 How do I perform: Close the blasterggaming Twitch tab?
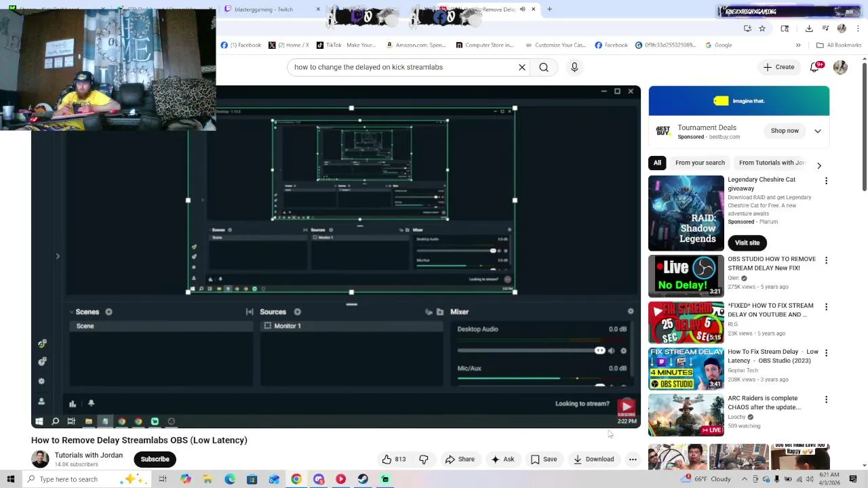tap(318, 9)
